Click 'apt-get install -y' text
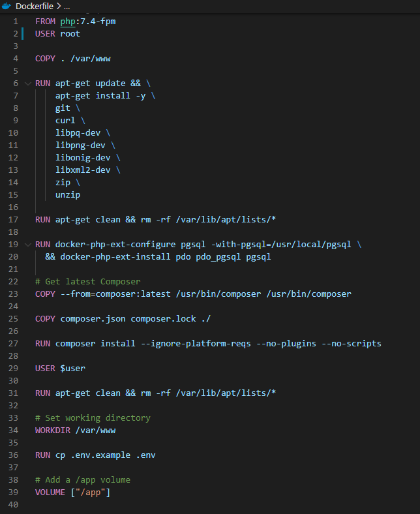This screenshot has width=420, height=514. click(x=100, y=96)
